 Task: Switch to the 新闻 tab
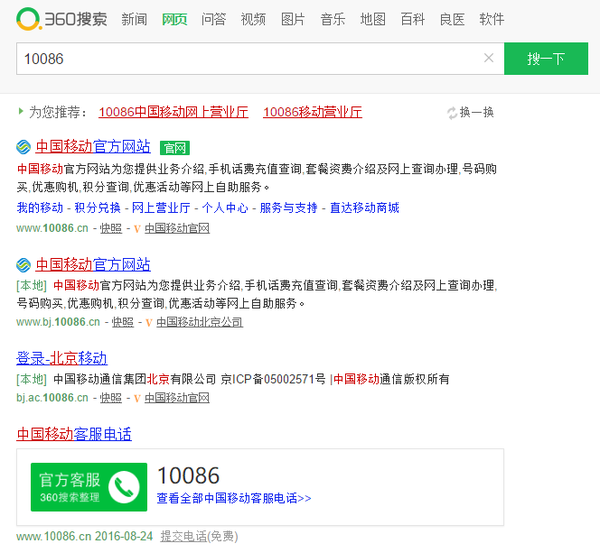tap(134, 19)
